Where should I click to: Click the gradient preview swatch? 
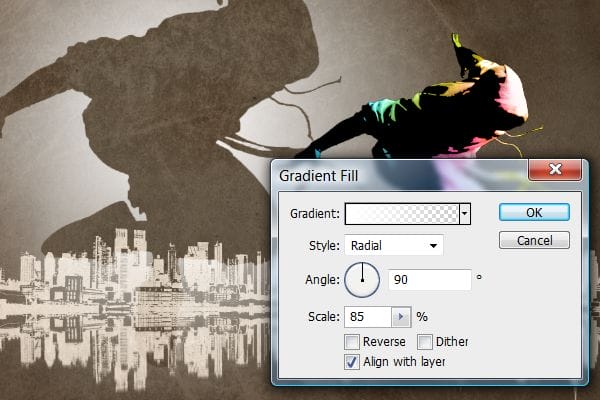coord(402,213)
